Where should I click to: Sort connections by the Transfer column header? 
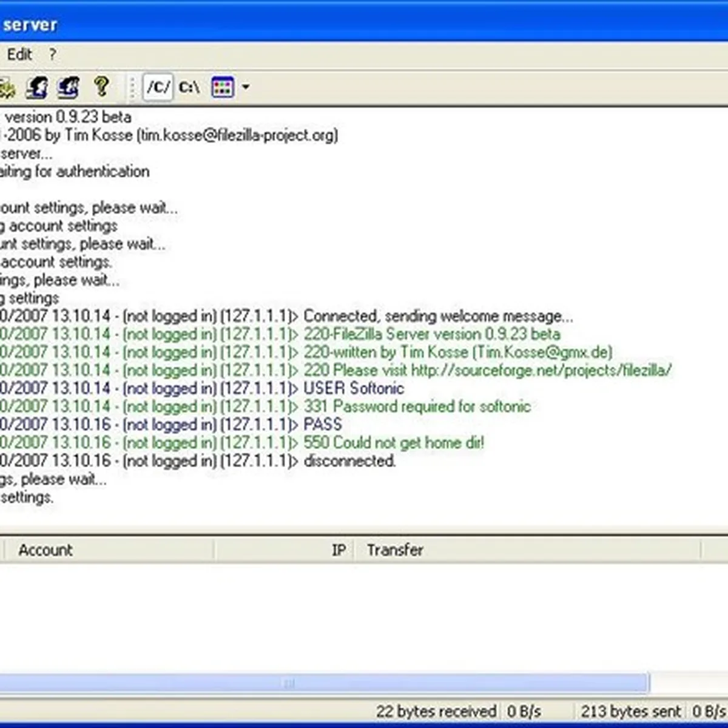tap(527, 550)
